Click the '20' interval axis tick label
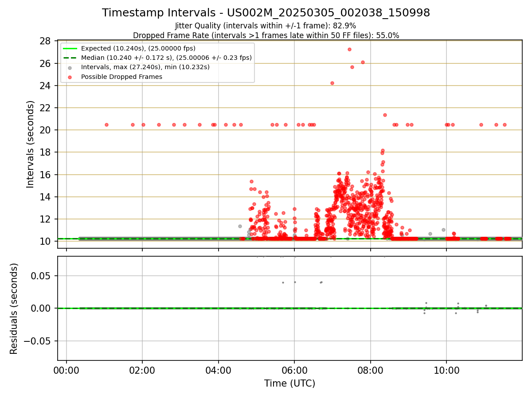532x399 pixels. pyautogui.click(x=45, y=130)
